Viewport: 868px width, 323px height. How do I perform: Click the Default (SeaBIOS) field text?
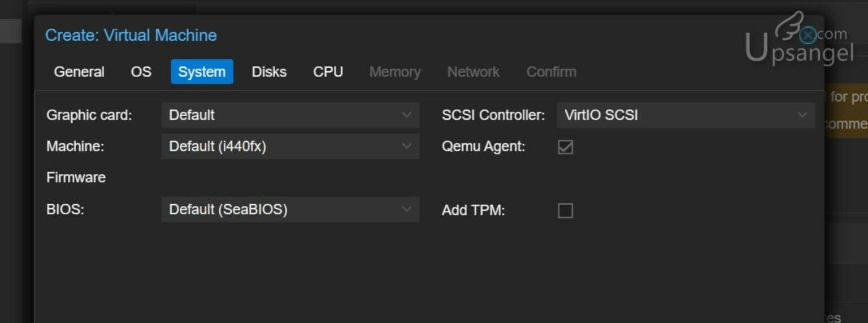(x=228, y=209)
